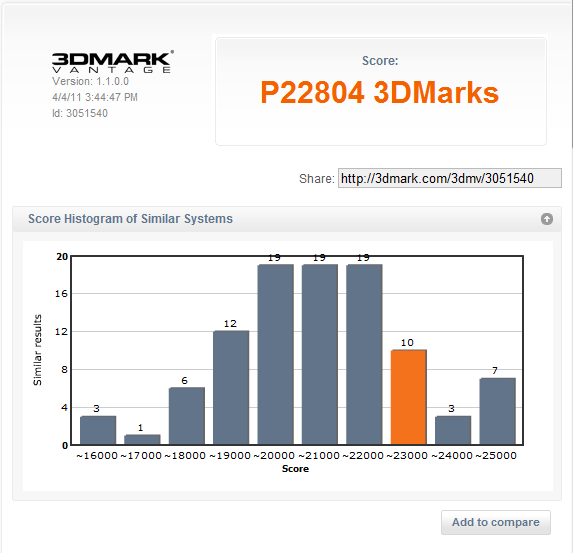Click the Version: 1.1.0.0 label

pos(90,81)
